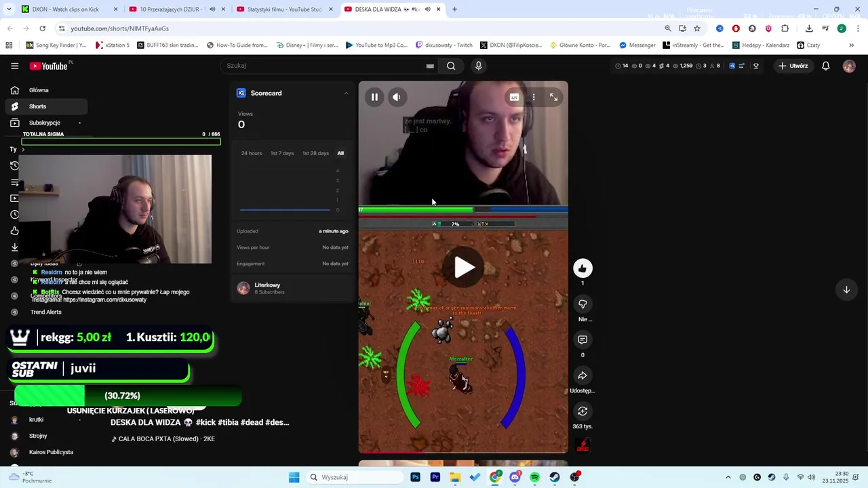Image resolution: width=868 pixels, height=488 pixels.
Task: Switch to the Statystyki filmu YouTube Studio tab
Action: click(x=284, y=9)
